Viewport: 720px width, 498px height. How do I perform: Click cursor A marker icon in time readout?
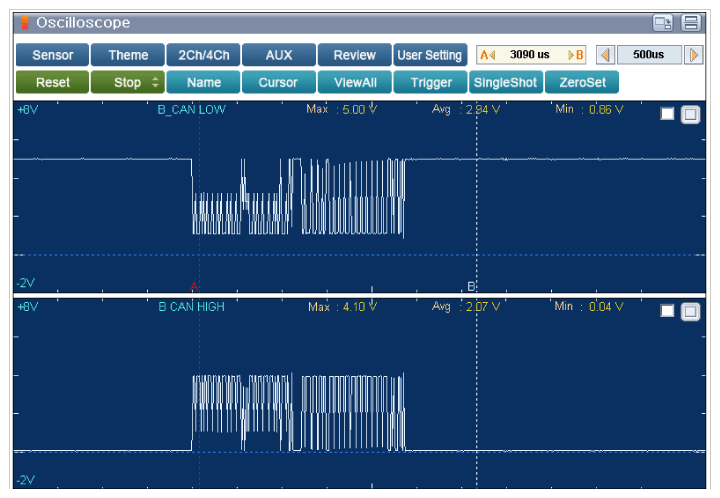[x=488, y=55]
